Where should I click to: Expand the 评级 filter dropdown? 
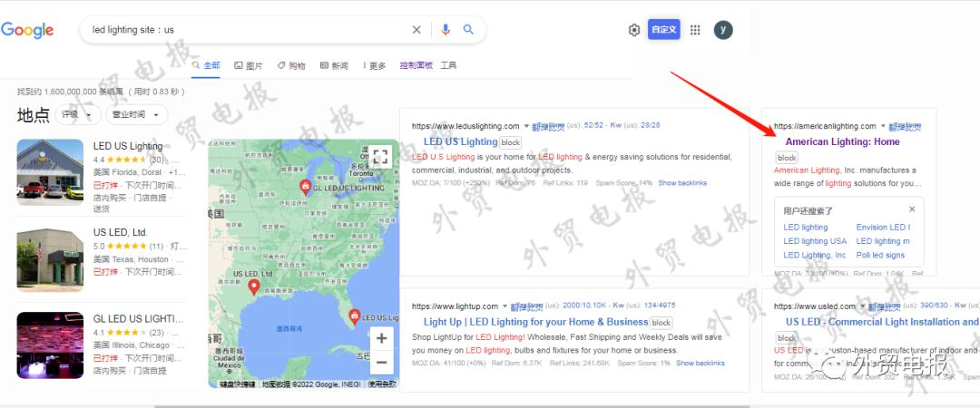coord(78,114)
